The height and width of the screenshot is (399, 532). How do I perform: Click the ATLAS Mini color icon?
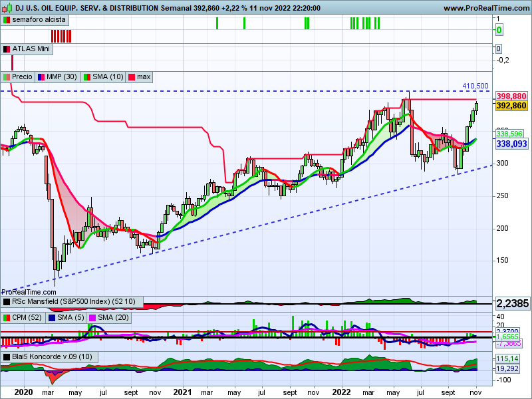pyautogui.click(x=7, y=49)
